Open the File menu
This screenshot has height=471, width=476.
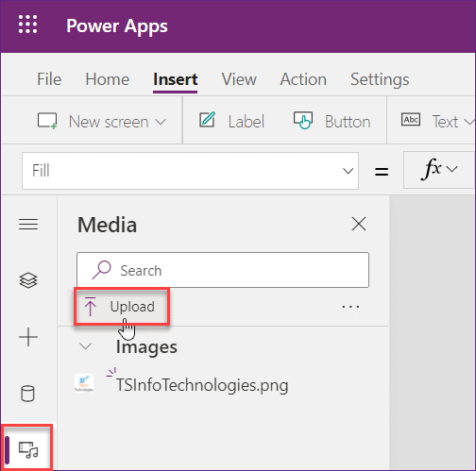49,79
